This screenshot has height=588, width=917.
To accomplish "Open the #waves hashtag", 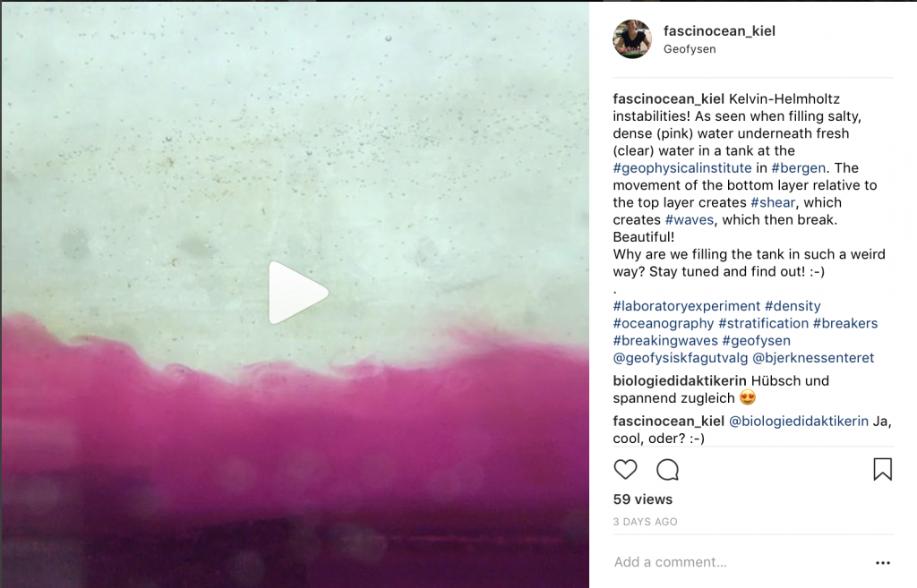I will (690, 220).
